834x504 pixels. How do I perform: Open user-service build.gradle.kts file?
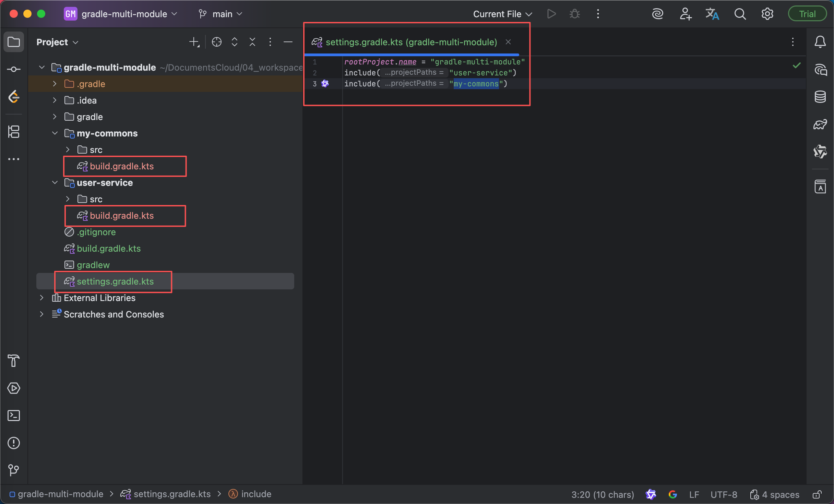121,216
